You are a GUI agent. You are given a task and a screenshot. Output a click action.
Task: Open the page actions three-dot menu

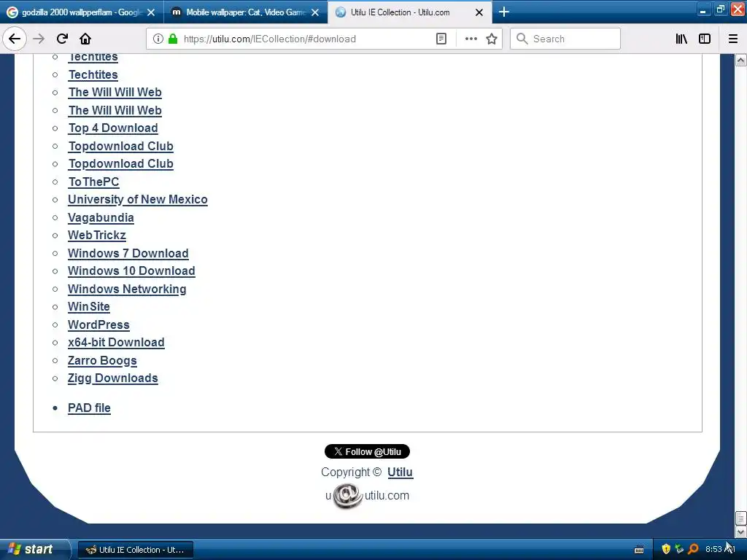[471, 39]
